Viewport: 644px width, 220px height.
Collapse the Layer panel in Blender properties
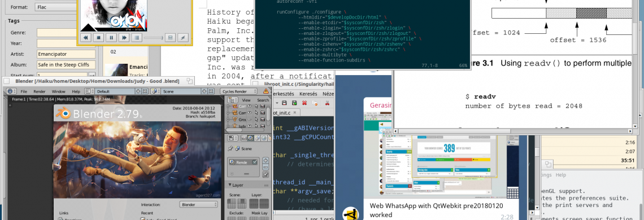(x=230, y=185)
